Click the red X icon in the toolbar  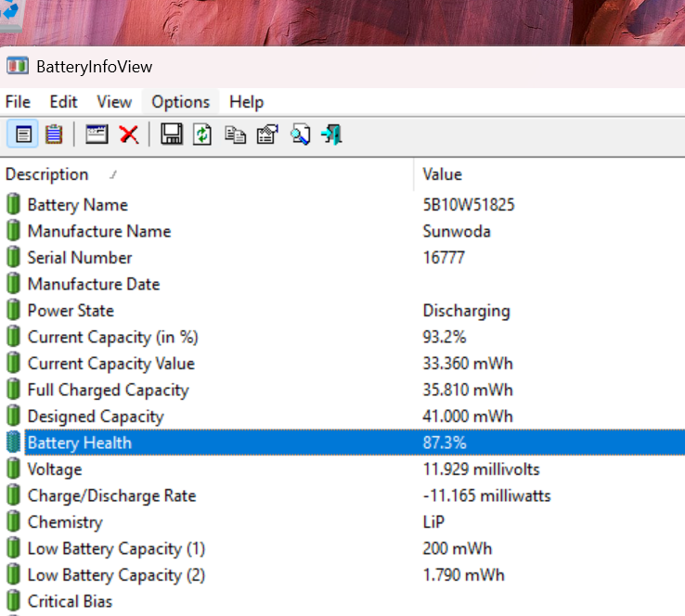129,135
